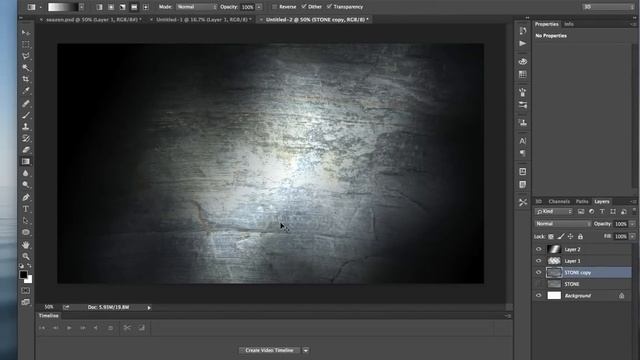Select the Hand tool

tap(26, 245)
